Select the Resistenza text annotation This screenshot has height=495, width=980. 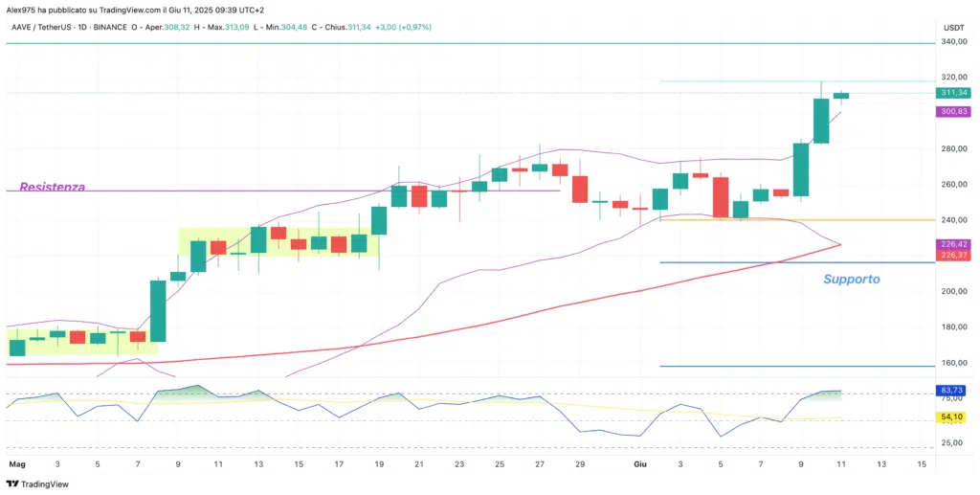coord(51,187)
